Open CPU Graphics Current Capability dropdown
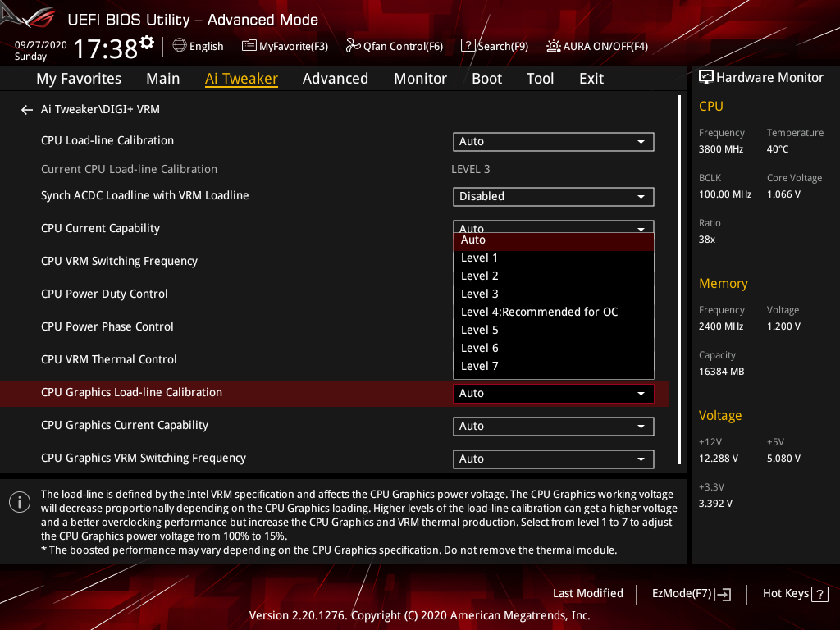840x630 pixels. 554,427
